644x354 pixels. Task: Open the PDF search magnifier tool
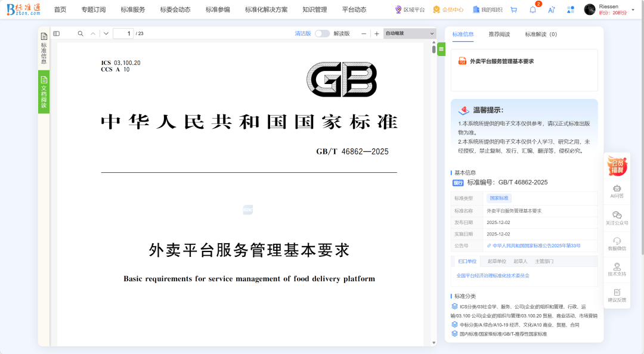[x=80, y=34]
